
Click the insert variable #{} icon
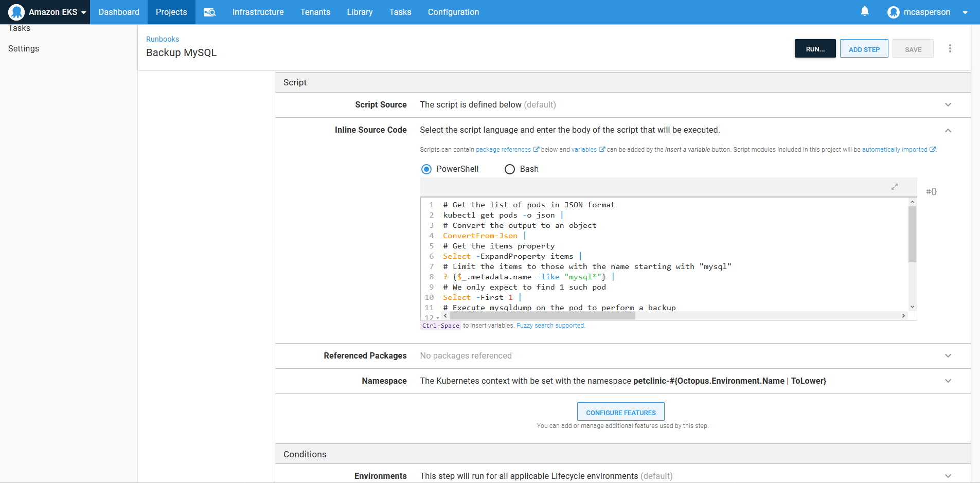pyautogui.click(x=932, y=191)
